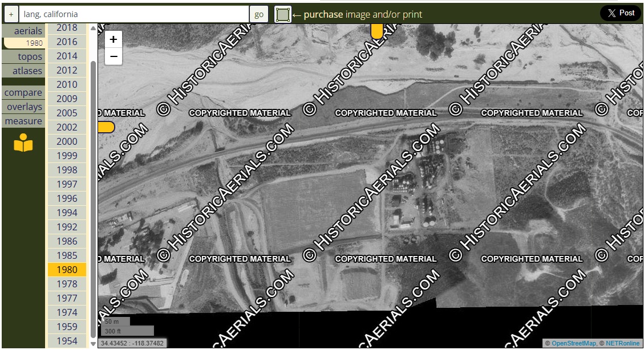This screenshot has width=644, height=350.
Task: Select the 2018 aerial year
Action: pyautogui.click(x=67, y=28)
